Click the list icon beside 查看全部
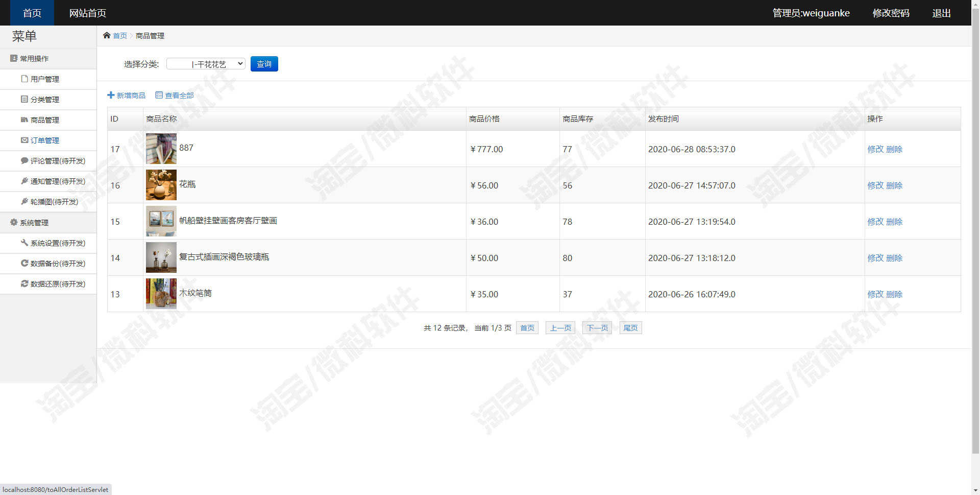The image size is (980, 495). (159, 95)
